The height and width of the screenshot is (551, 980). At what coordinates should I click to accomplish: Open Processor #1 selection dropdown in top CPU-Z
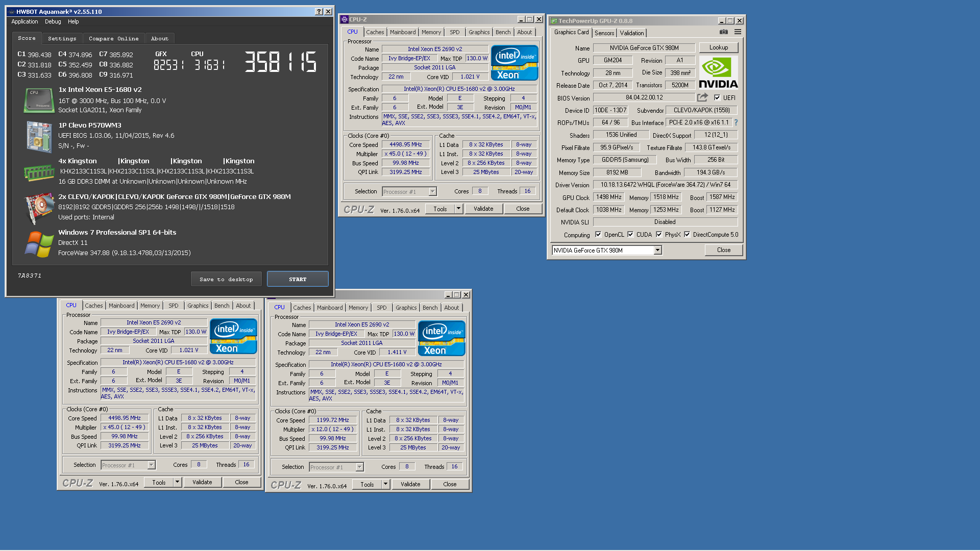(x=433, y=192)
